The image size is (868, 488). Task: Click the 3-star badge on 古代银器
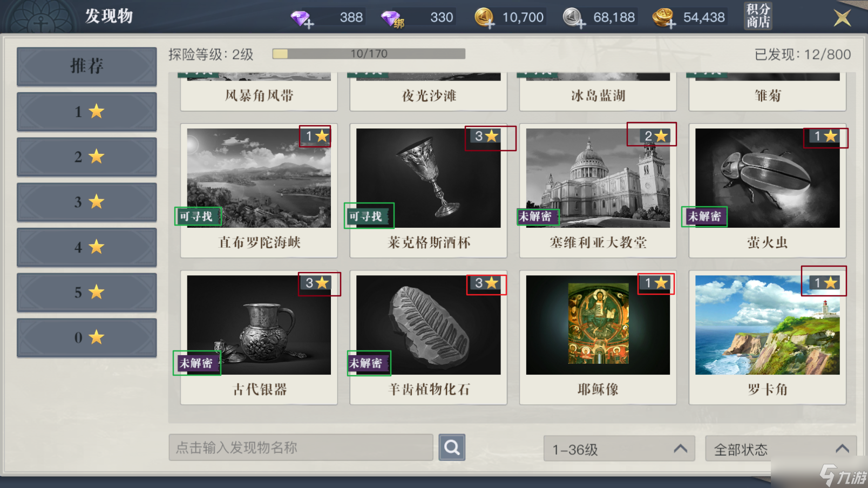point(316,283)
